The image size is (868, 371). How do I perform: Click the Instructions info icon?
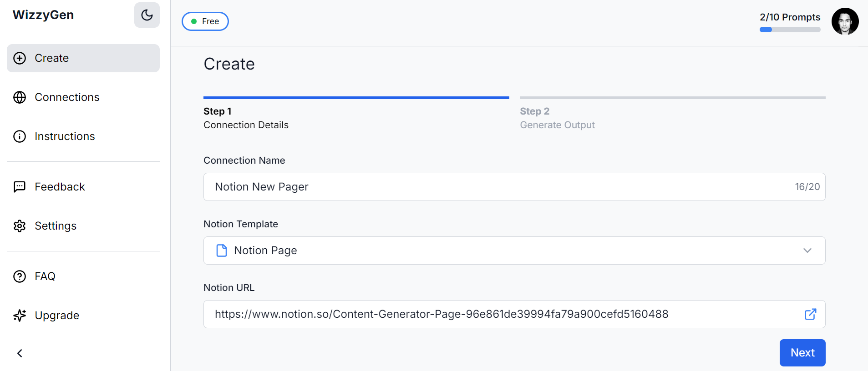coord(20,136)
